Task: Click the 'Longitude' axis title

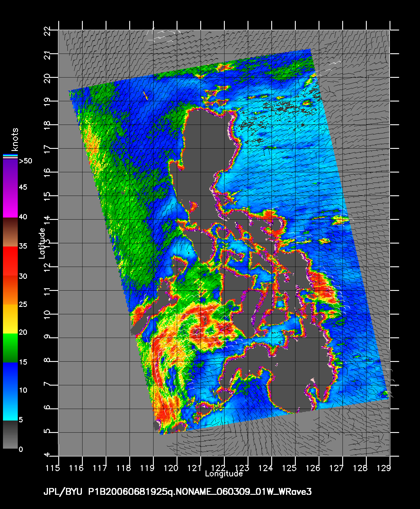Action: coord(224,474)
